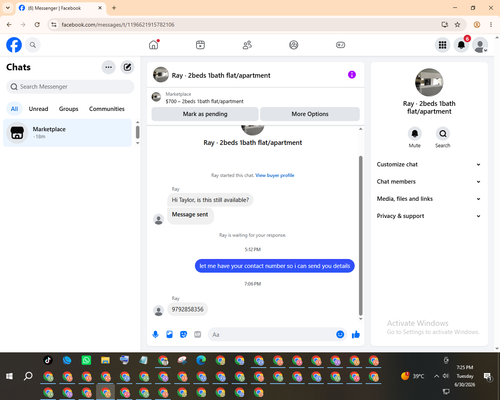Open the Gaming icon in top navigation
This screenshot has width=500, height=400.
[x=340, y=45]
